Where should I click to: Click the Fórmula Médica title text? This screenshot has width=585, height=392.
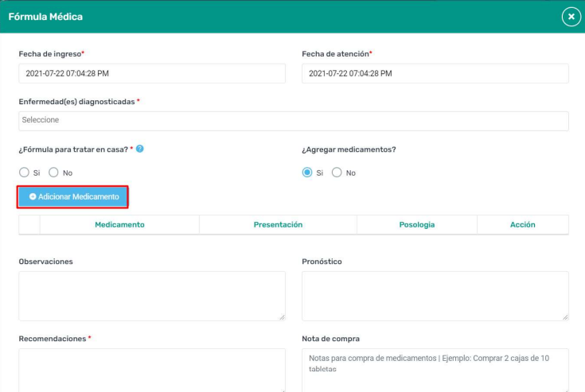tap(45, 17)
